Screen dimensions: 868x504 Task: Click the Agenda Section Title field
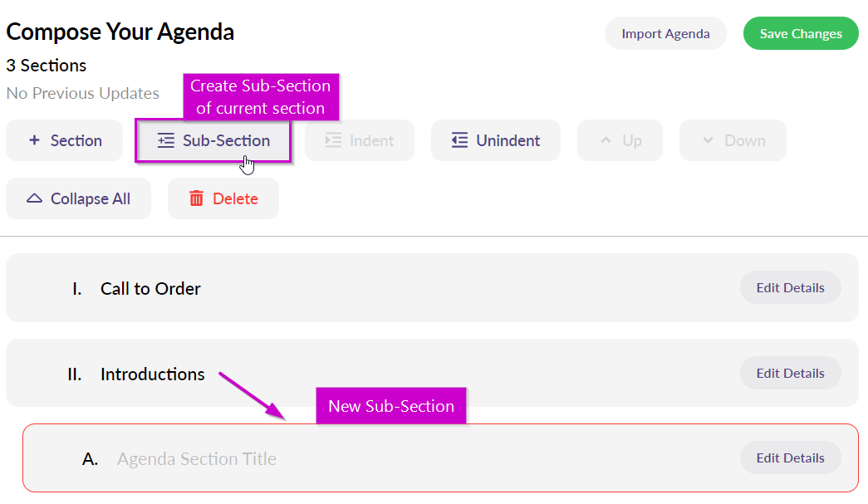point(197,458)
